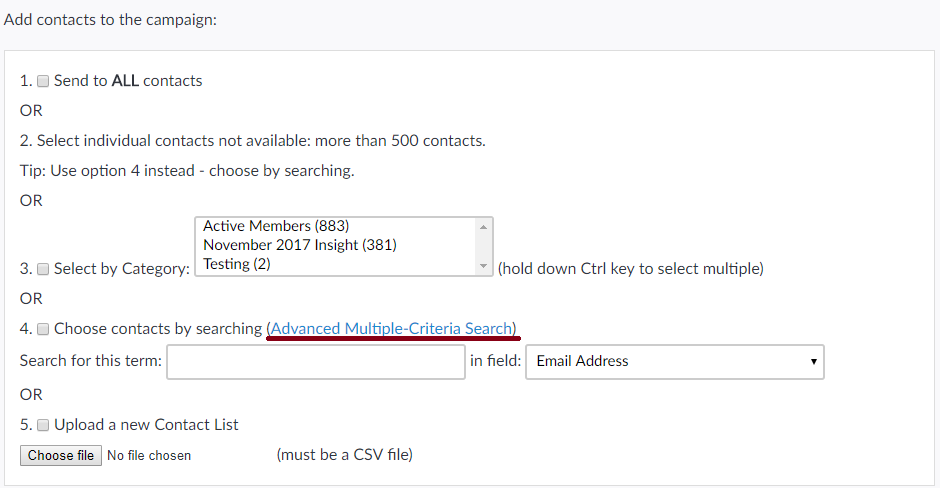
Task: Select "Active Members (883)" in category list
Action: 276,226
